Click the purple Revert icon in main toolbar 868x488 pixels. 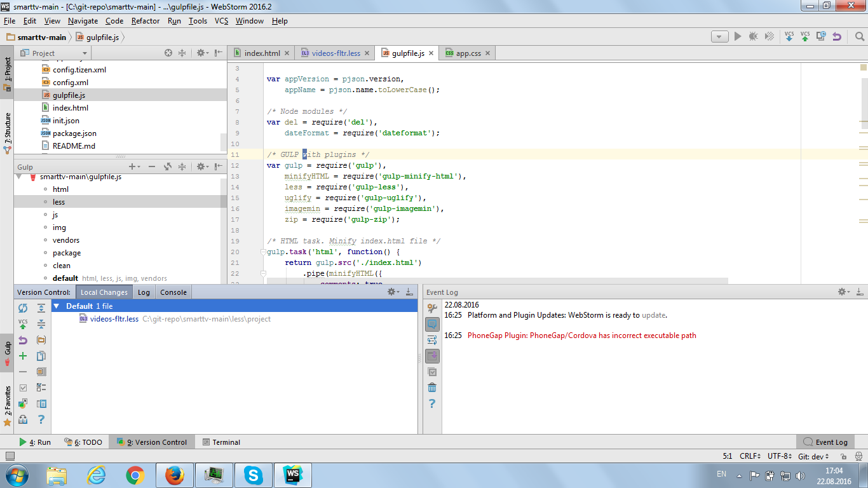(837, 36)
